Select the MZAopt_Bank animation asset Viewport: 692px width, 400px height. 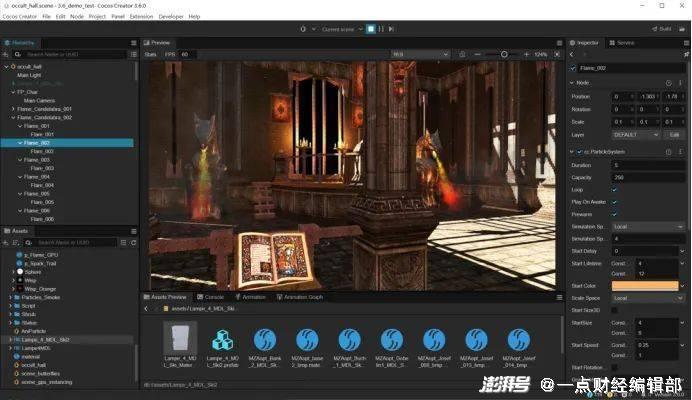click(x=265, y=340)
